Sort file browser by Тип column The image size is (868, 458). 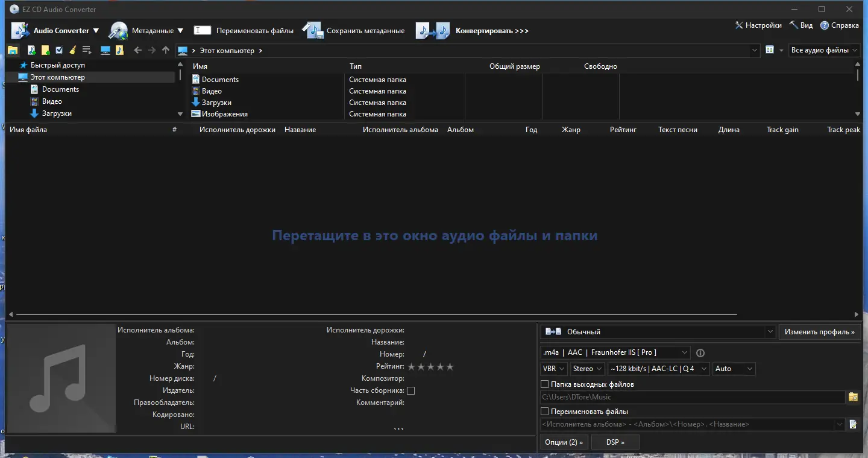pyautogui.click(x=355, y=66)
